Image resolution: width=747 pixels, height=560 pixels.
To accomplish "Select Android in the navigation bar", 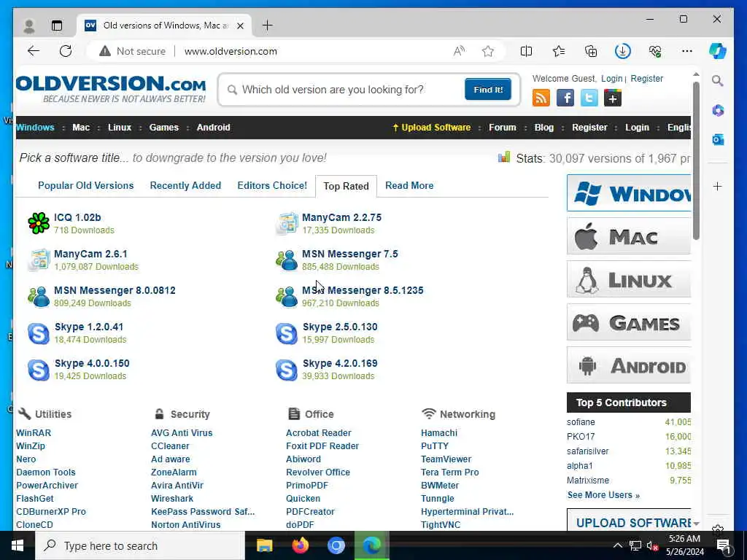I will coord(214,128).
